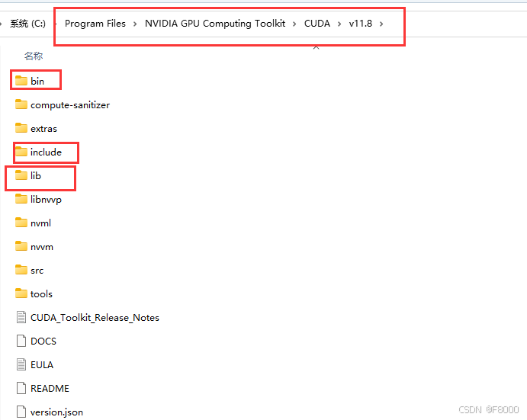This screenshot has height=420, width=527.
Task: Select the libnvvp folder icon
Action: pyautogui.click(x=21, y=199)
